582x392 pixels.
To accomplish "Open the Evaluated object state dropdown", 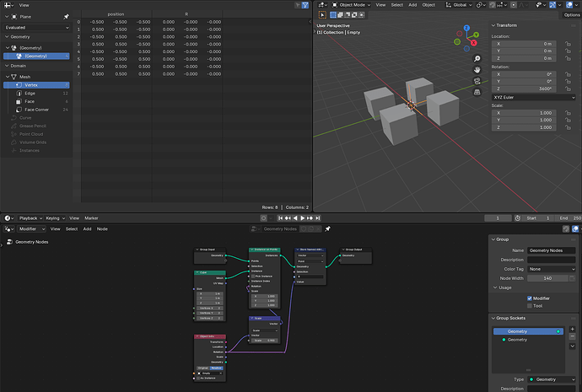I will click(x=36, y=28).
